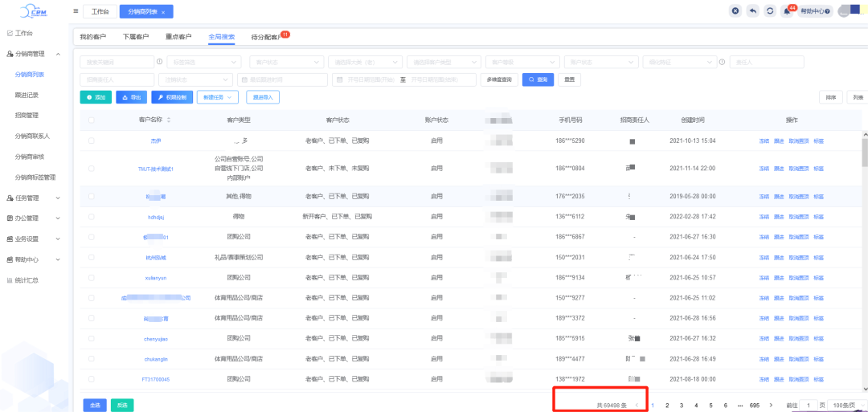Click the back arrow icon in top bar
868x412 pixels.
752,11
